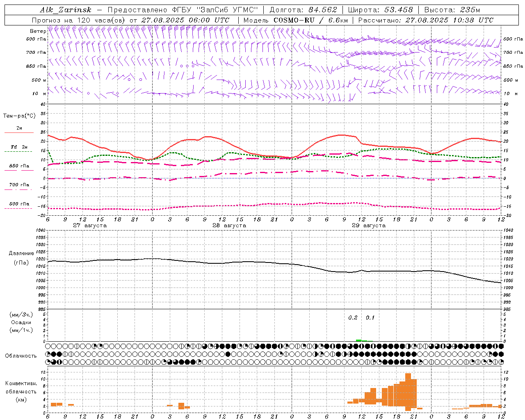
Task: Click the date label 27 августа
Action: [90, 226]
